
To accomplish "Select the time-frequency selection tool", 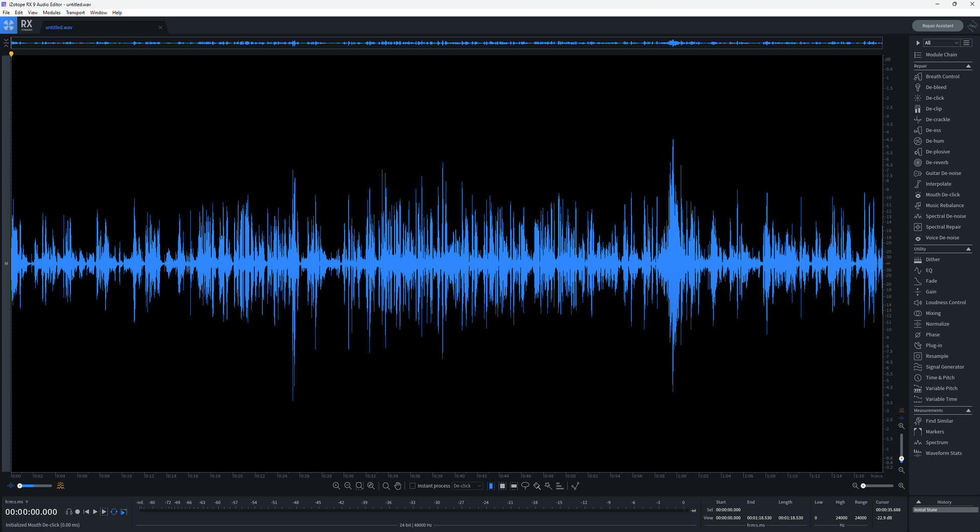I will pos(502,486).
